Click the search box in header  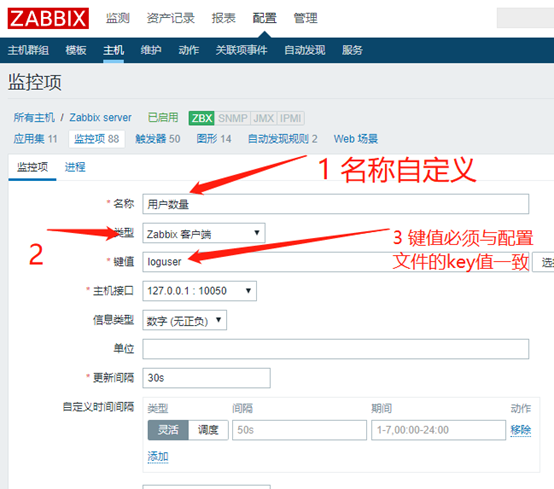point(525,18)
